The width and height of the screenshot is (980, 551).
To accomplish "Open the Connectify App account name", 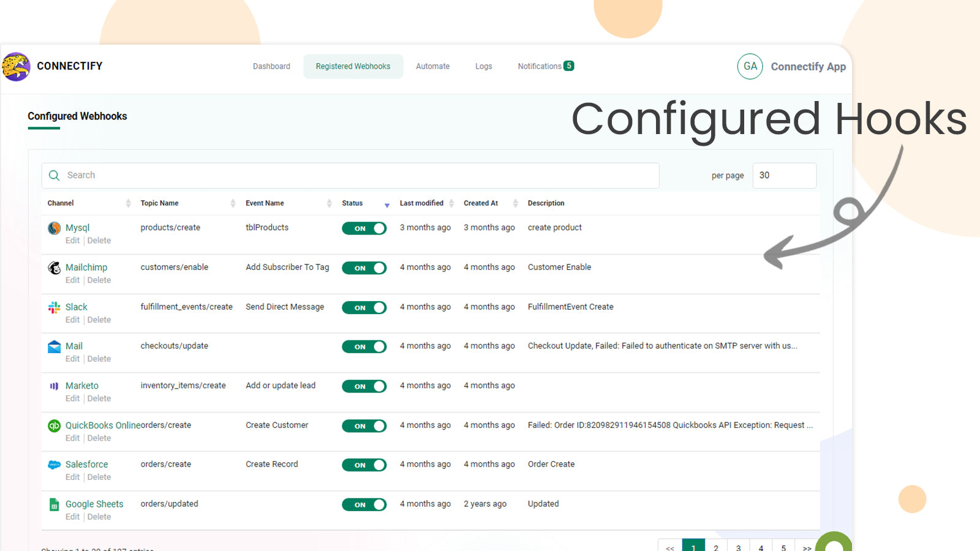I will 808,66.
